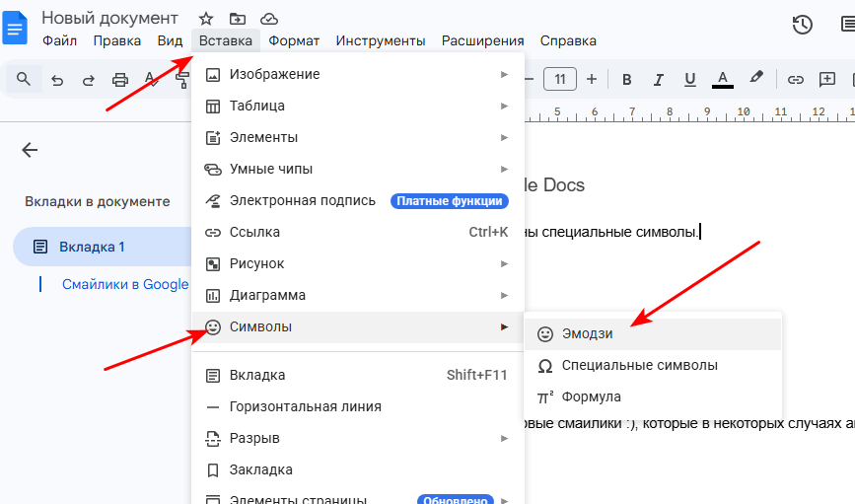Screen dimensions: 855x504
Task: Go to heading Смайлики в Google
Action: 125,284
